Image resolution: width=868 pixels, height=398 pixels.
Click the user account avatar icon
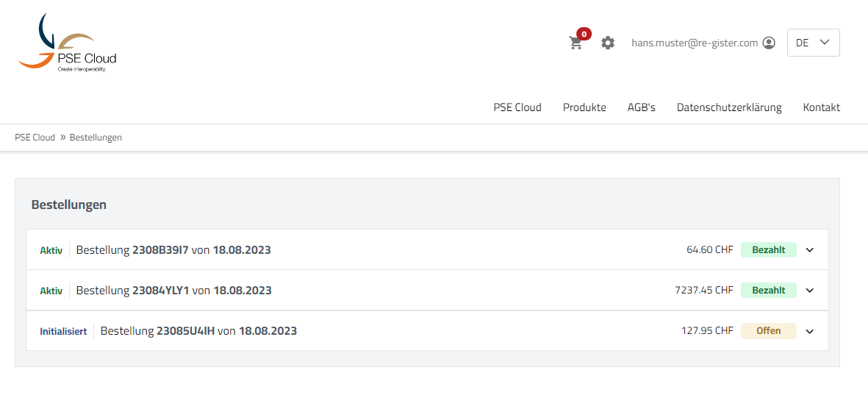(x=769, y=43)
